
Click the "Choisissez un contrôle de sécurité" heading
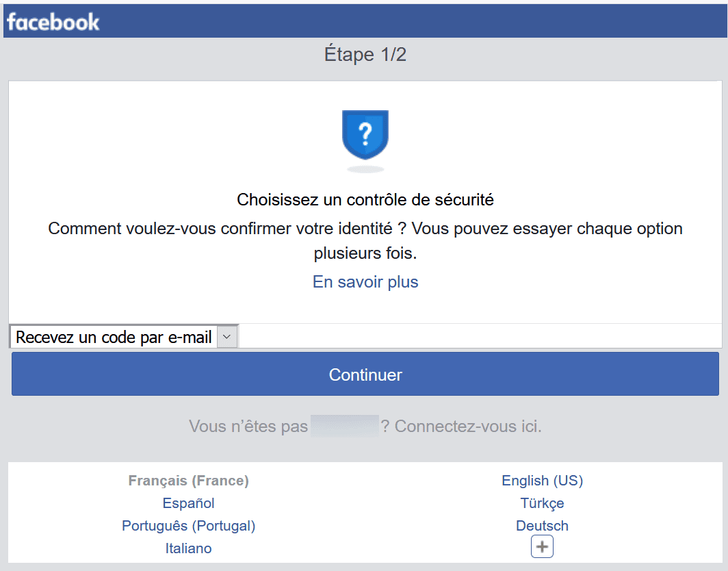click(365, 200)
